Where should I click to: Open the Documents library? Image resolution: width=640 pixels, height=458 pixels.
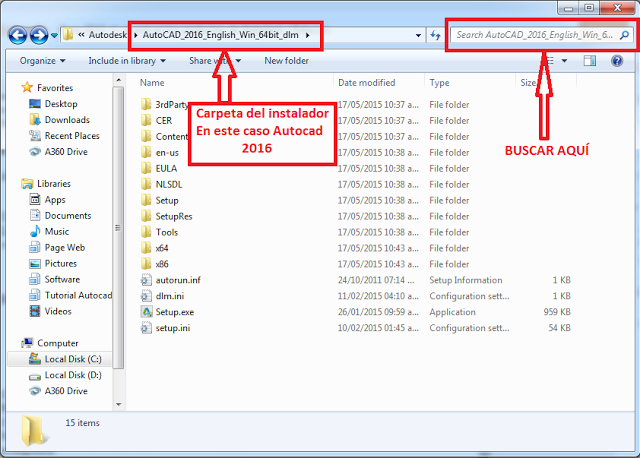point(68,216)
